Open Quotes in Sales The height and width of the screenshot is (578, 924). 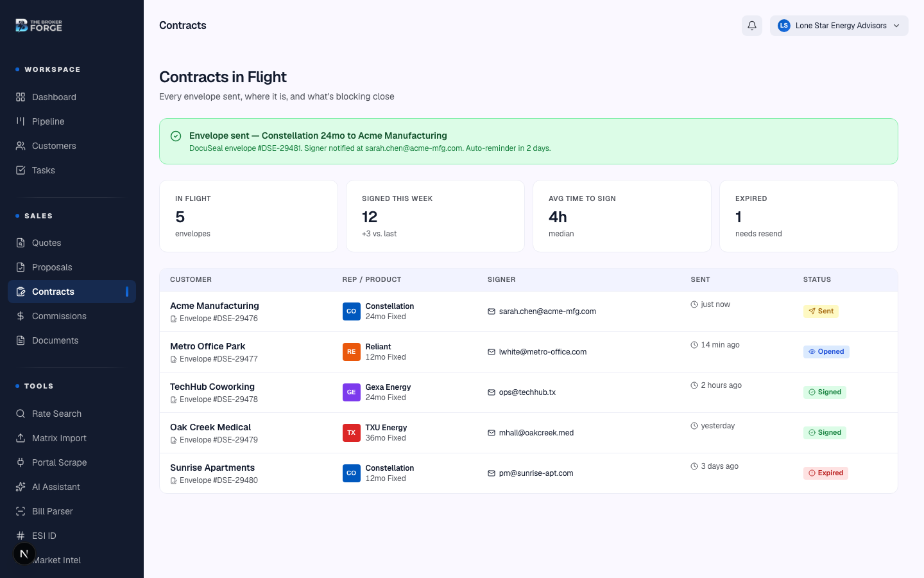pos(72,243)
